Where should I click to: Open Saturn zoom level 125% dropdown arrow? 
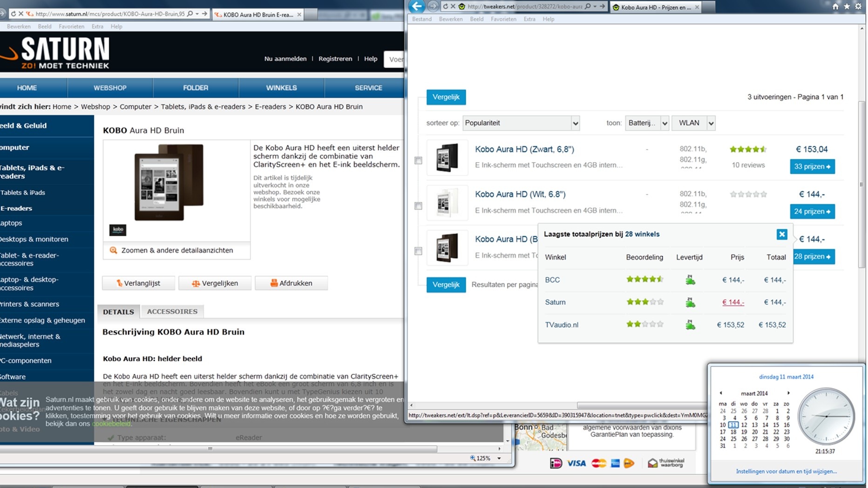click(x=499, y=458)
